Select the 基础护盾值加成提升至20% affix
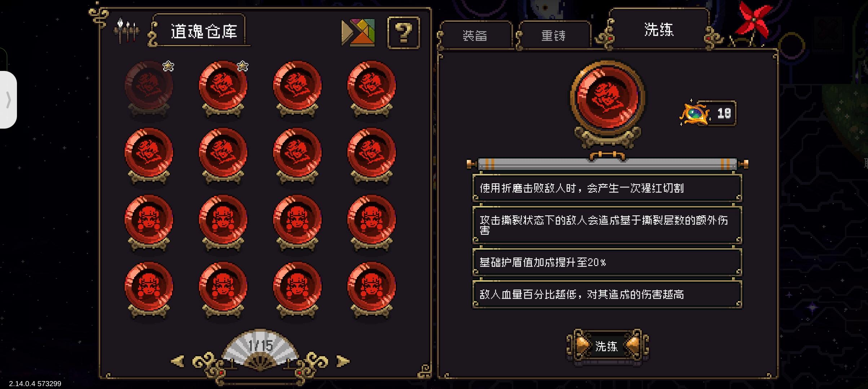 click(607, 262)
